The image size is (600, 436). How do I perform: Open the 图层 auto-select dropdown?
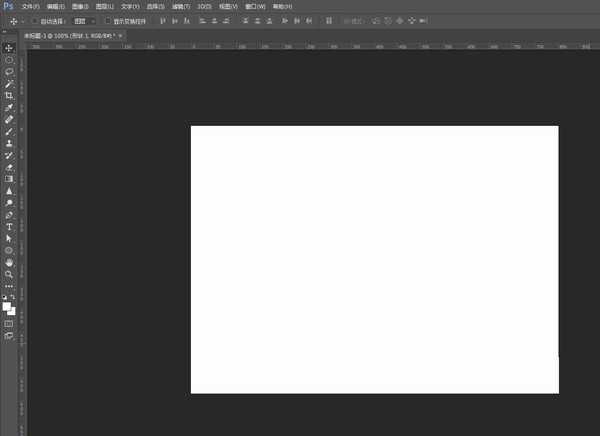(x=85, y=20)
